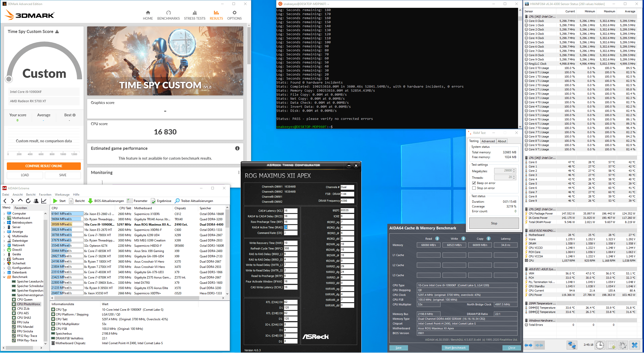Click the SAVE button in 3DMark
The image size is (644, 353).
[x=63, y=175]
